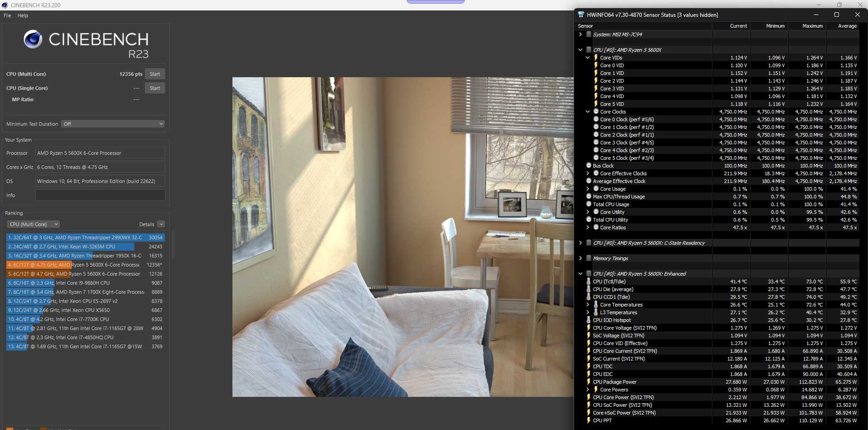Click the clock icon beside Core 4 Clock
This screenshot has height=430, width=868.
tap(596, 150)
